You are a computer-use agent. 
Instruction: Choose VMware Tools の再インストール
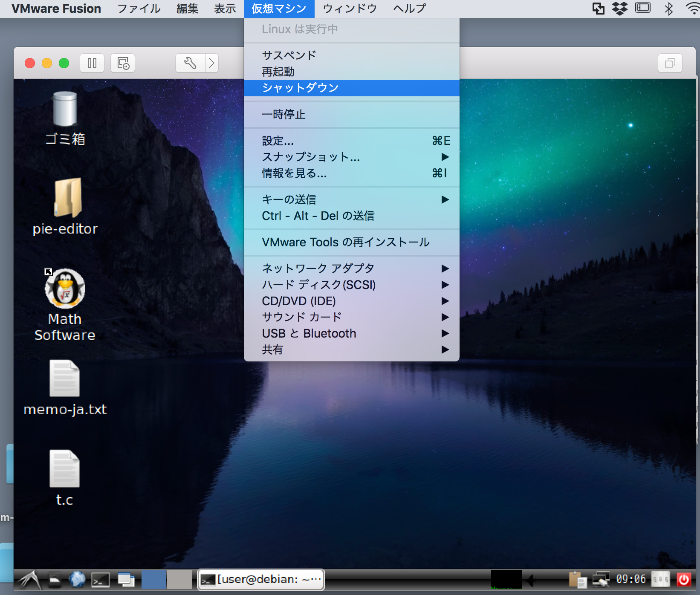click(x=352, y=242)
